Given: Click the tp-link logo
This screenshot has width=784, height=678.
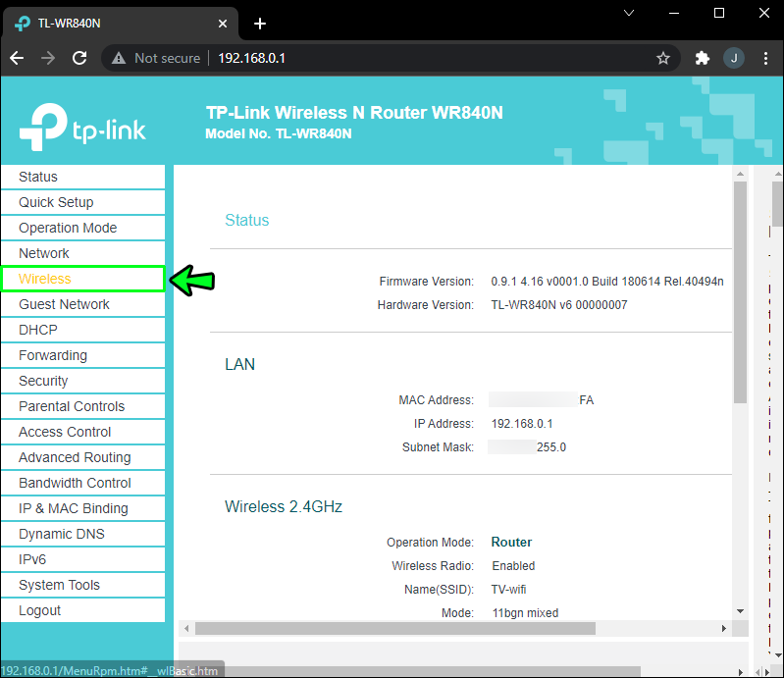Looking at the screenshot, I should [82, 127].
